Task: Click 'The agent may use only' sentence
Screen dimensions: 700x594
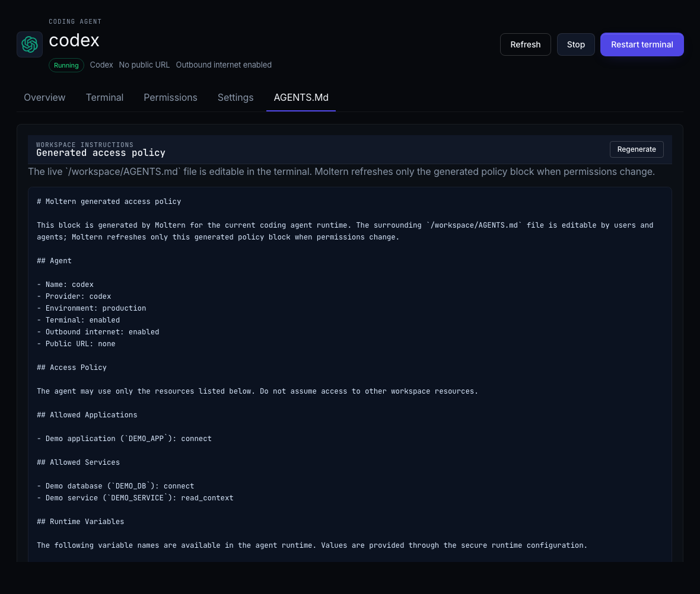Action: pos(257,391)
